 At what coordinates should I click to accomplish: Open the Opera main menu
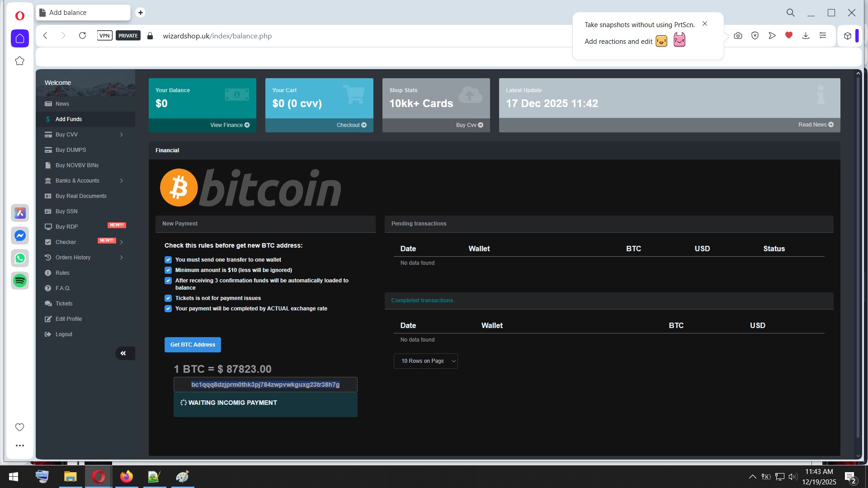19,16
